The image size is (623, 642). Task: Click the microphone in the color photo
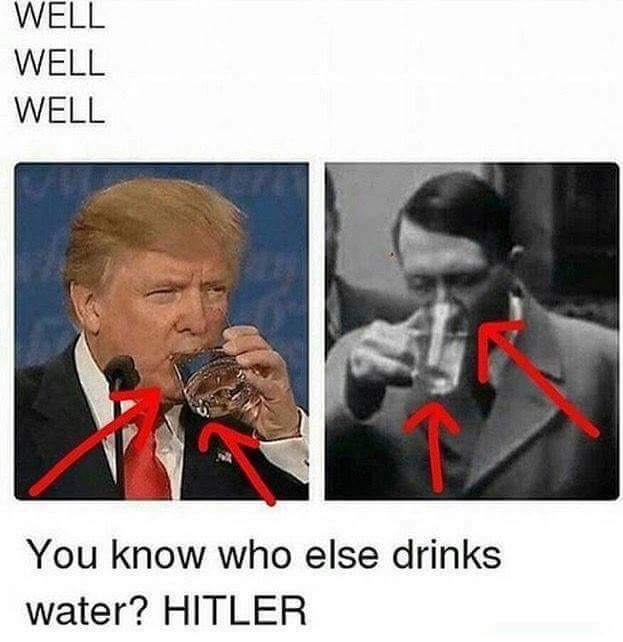[x=120, y=373]
